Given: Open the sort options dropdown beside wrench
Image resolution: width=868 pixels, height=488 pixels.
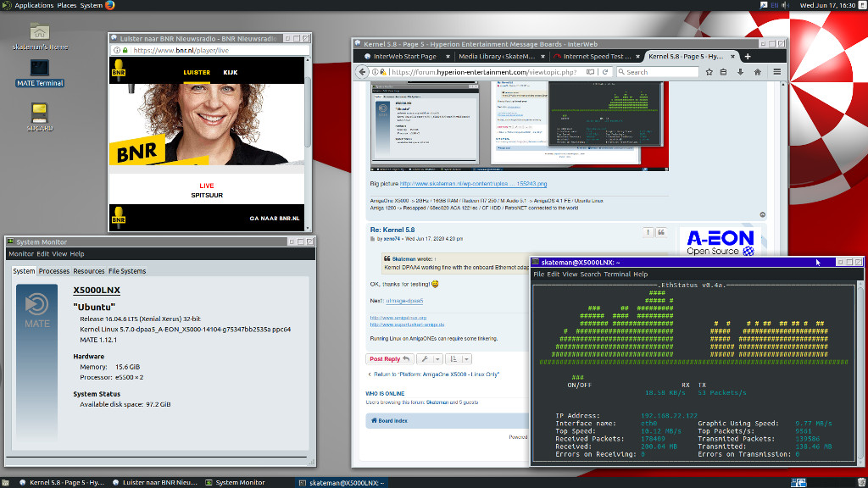Looking at the screenshot, I should (459, 359).
